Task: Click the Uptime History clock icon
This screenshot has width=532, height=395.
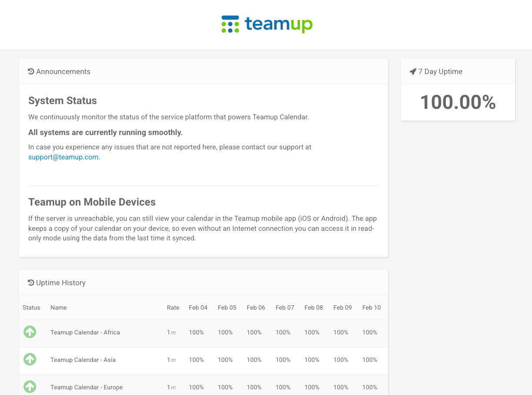Action: (x=31, y=283)
